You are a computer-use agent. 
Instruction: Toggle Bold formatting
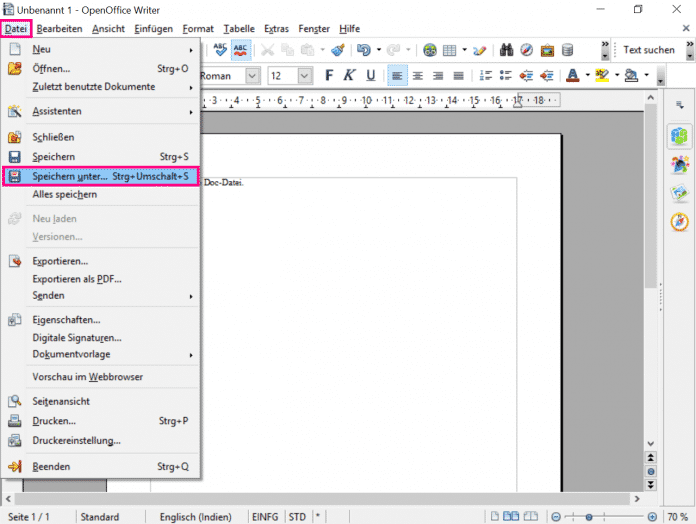(x=331, y=76)
